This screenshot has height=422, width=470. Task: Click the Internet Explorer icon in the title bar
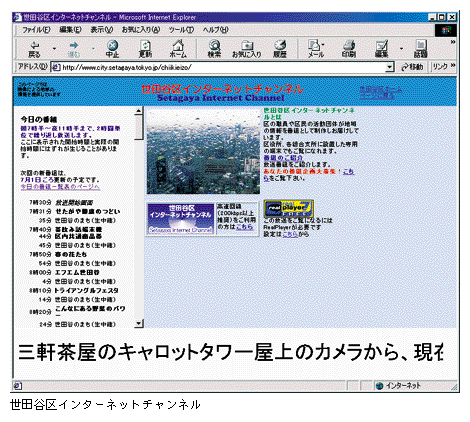(x=17, y=17)
